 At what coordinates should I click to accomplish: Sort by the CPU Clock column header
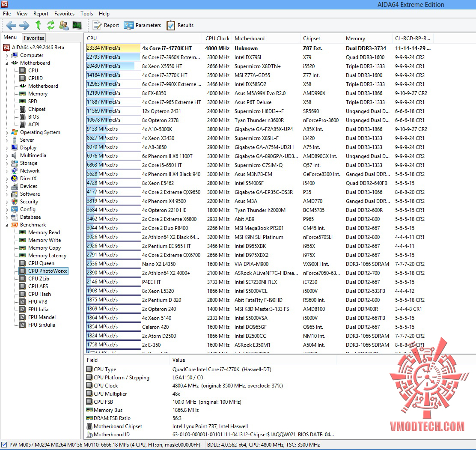(217, 39)
